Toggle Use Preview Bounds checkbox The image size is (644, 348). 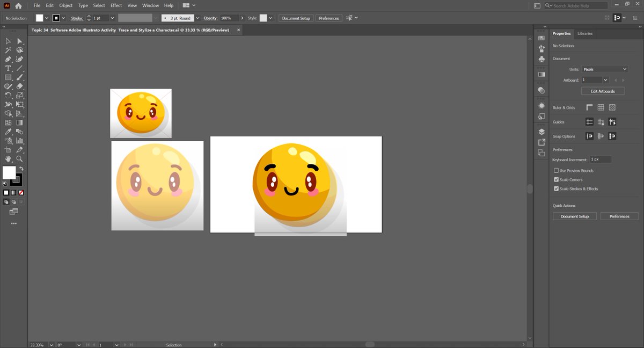pos(556,170)
